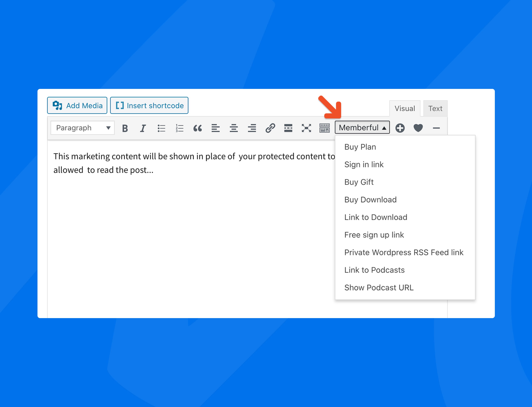Screen dimensions: 532x407
Task: Insert Read More tag
Action: tap(288, 128)
